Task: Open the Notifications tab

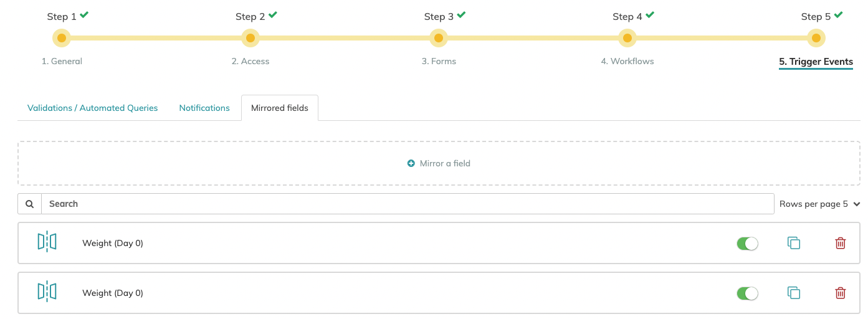Action: click(204, 108)
